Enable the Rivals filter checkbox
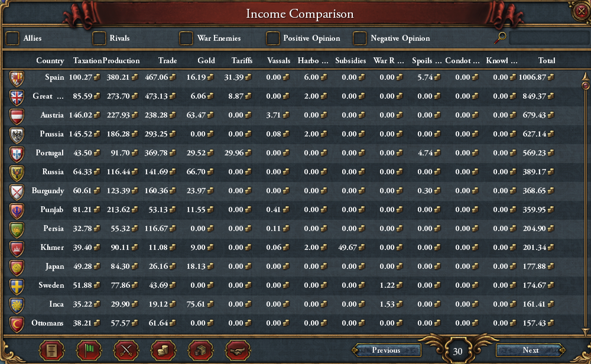The width and height of the screenshot is (591, 364). point(99,38)
